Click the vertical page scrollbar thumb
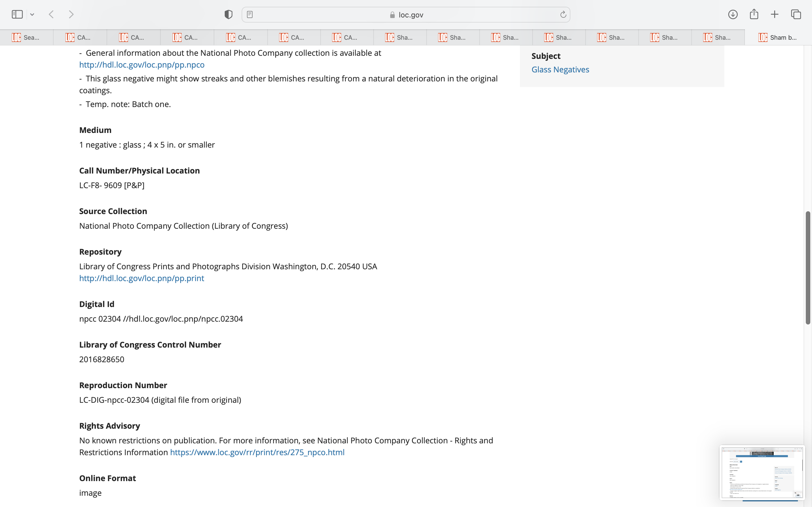Image resolution: width=812 pixels, height=507 pixels. click(x=808, y=268)
